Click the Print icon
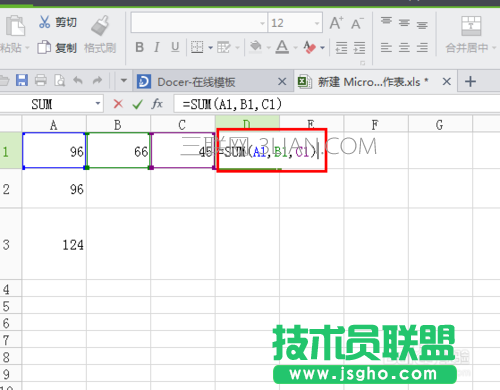 coord(41,80)
